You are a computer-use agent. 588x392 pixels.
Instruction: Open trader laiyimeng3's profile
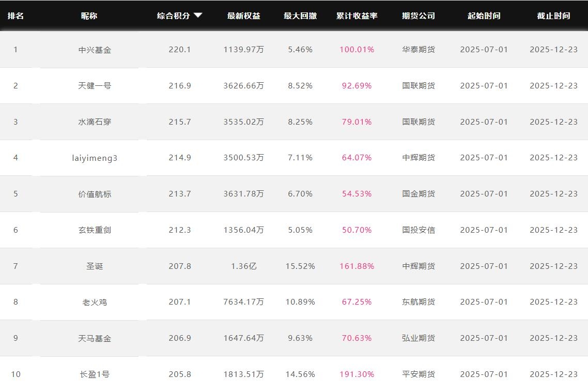click(x=95, y=158)
